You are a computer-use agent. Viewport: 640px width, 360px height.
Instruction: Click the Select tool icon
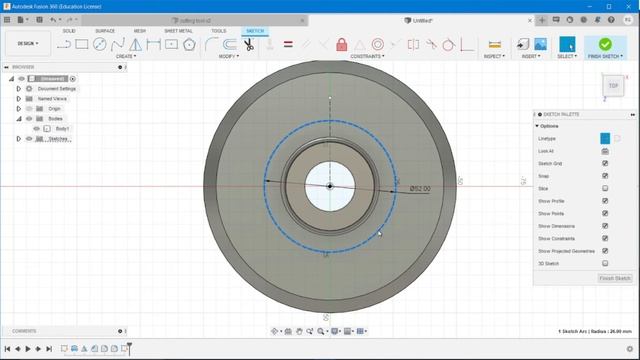click(567, 44)
